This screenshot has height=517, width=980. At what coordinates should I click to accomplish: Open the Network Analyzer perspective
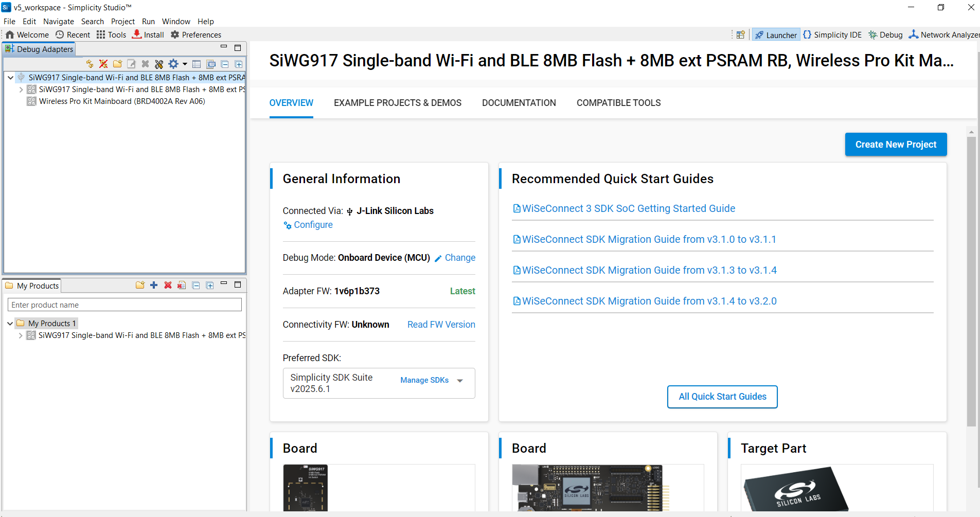943,34
